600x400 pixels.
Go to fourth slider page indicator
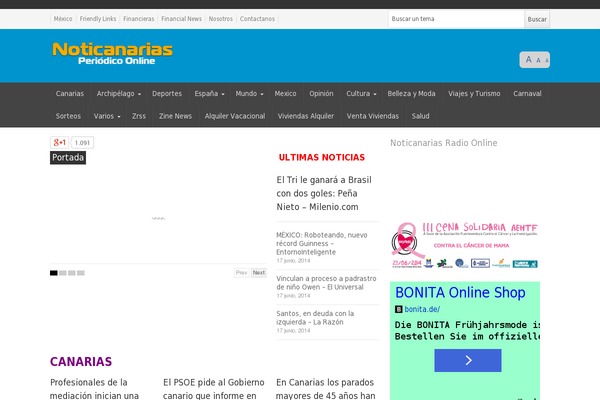[81, 273]
